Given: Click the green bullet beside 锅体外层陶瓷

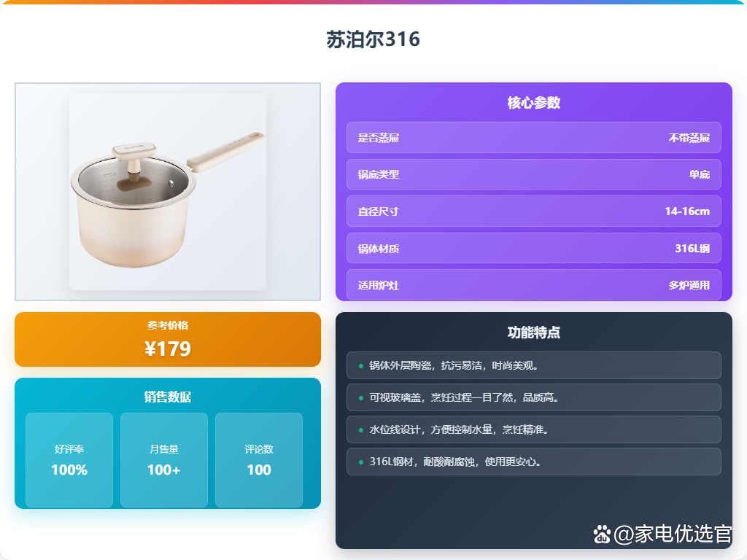Looking at the screenshot, I should click(360, 366).
